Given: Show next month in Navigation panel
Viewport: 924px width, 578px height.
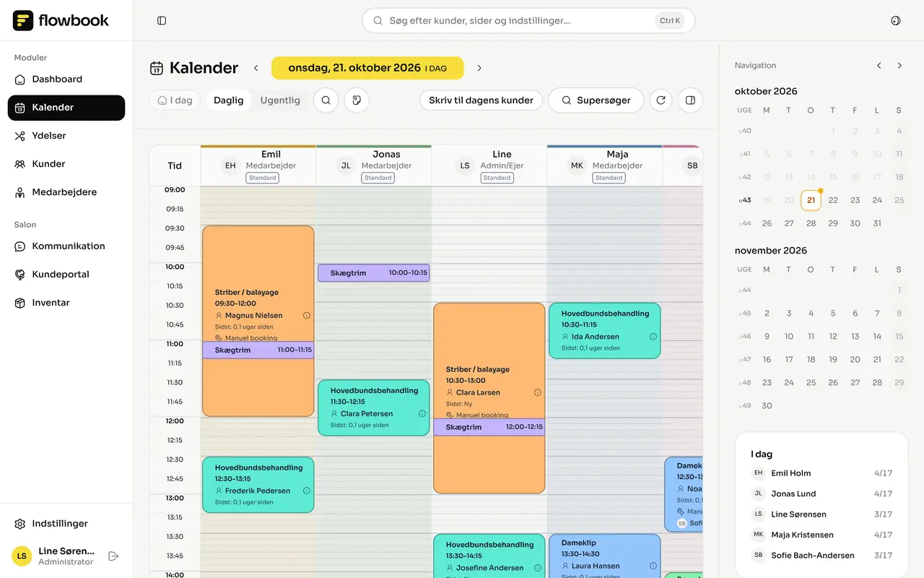Looking at the screenshot, I should (x=899, y=66).
